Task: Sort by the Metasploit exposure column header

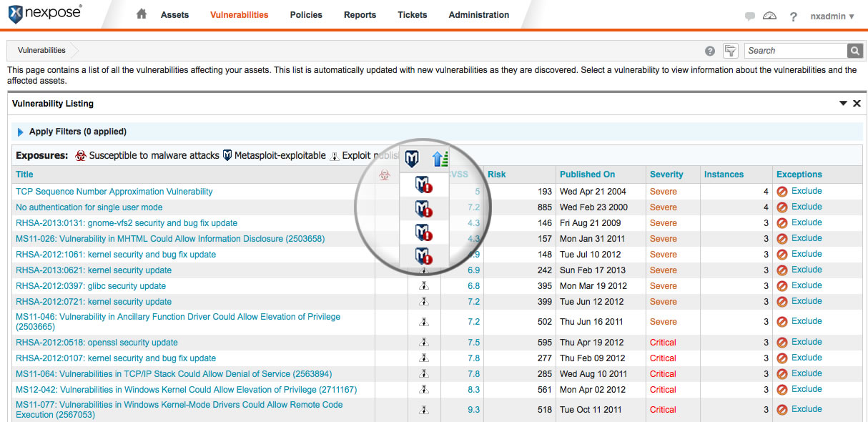Action: [x=412, y=159]
